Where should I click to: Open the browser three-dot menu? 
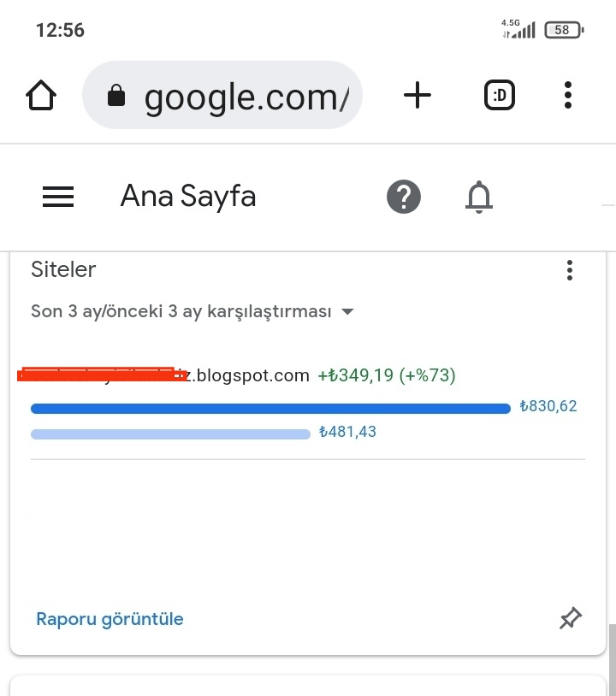[567, 95]
